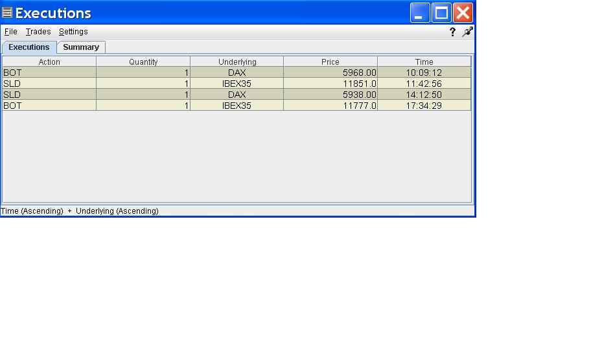Click quantity 1 in the 11:42:56 row
Viewport: 613px width, 364px height.
143,83
